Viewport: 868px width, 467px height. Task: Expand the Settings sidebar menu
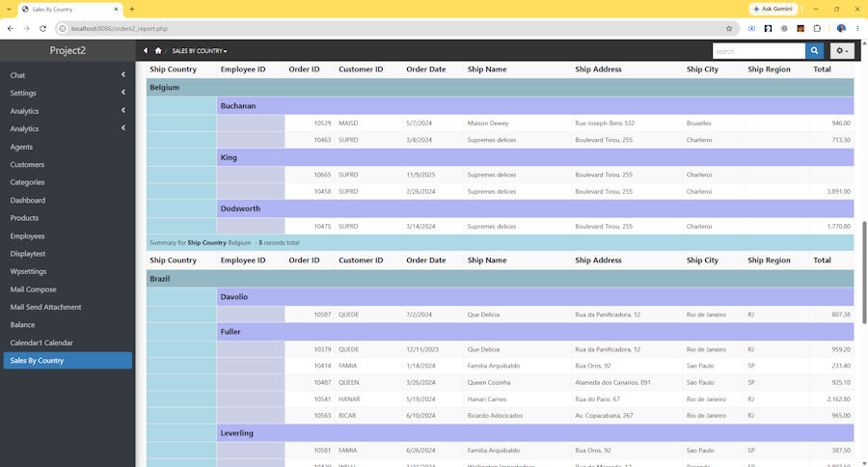point(68,93)
